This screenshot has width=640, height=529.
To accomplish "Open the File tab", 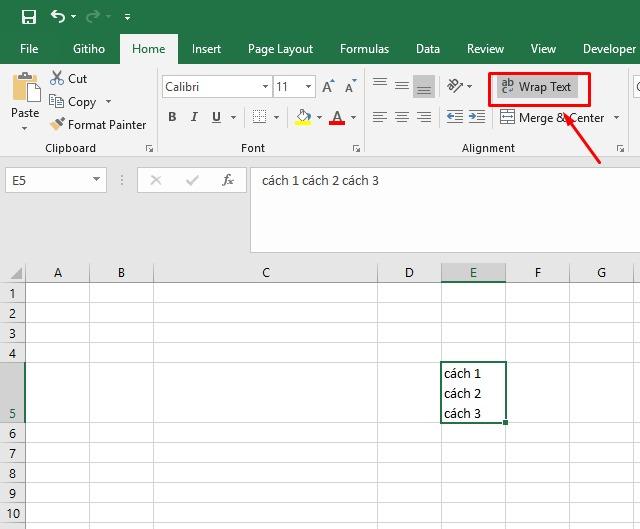I will (29, 49).
